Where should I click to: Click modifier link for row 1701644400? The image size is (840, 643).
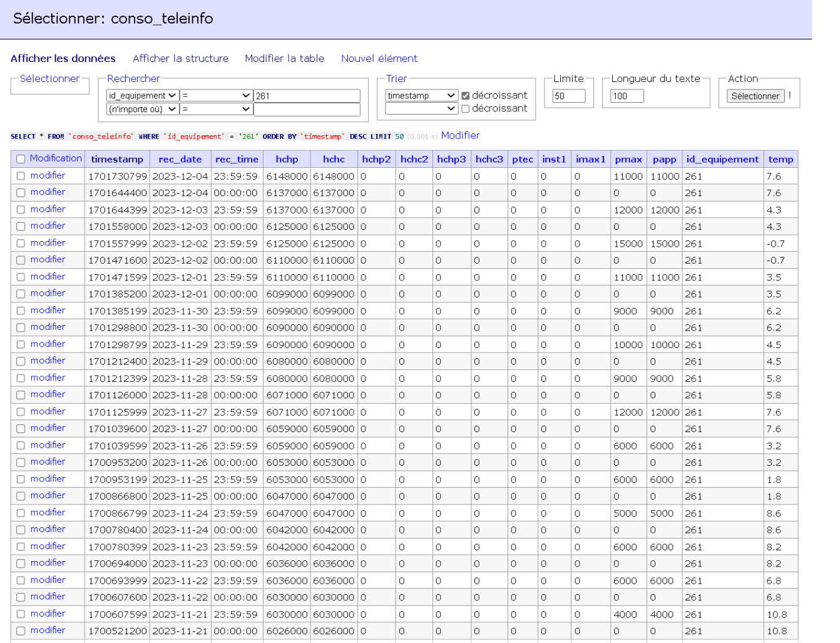click(x=48, y=192)
